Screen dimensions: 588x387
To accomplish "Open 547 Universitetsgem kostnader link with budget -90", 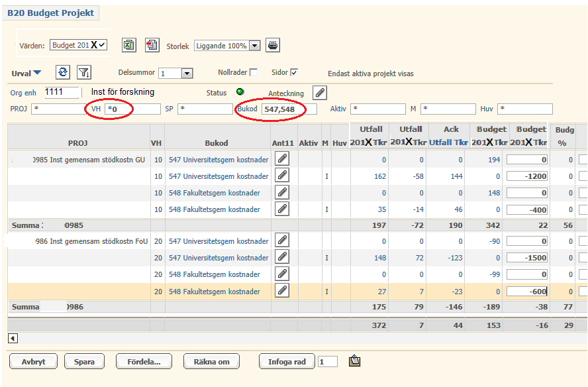I will [219, 241].
